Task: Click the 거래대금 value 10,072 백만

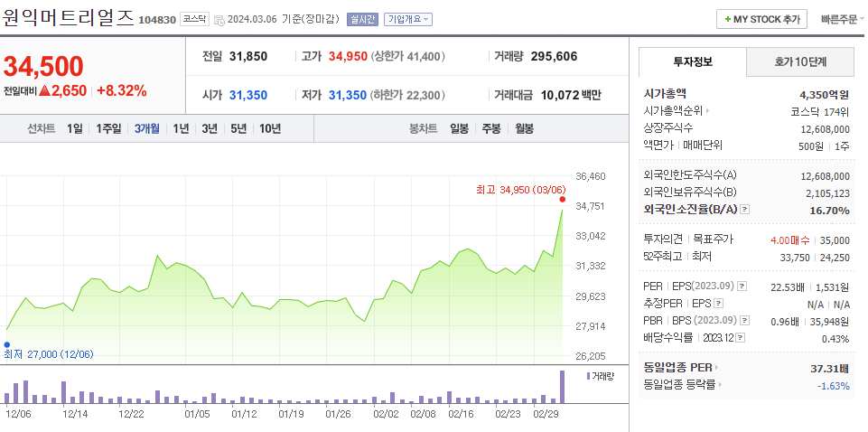Action: [571, 95]
